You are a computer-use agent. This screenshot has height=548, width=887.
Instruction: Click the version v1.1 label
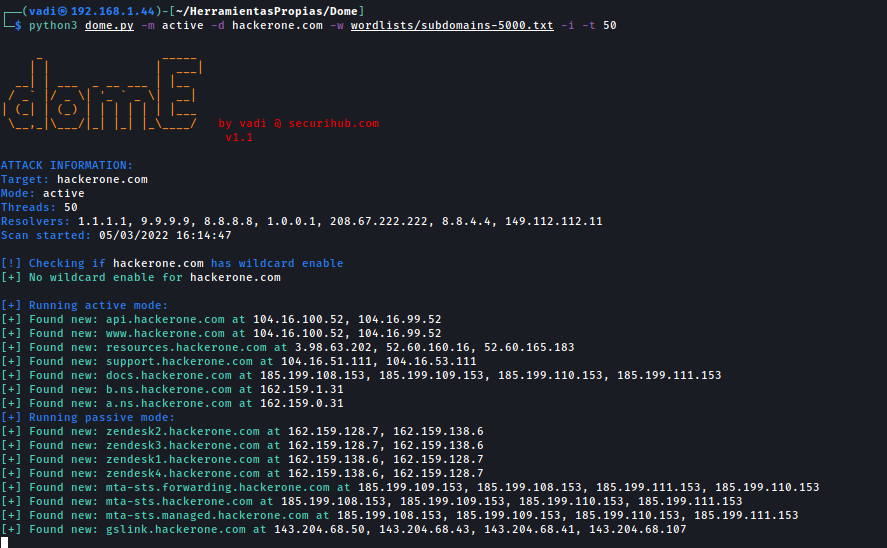239,137
